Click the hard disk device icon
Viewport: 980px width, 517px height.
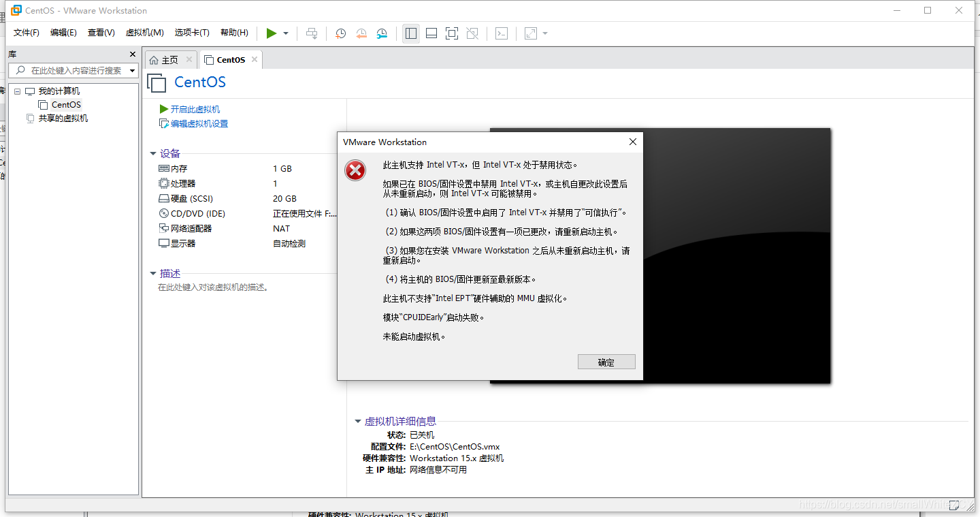tap(164, 199)
